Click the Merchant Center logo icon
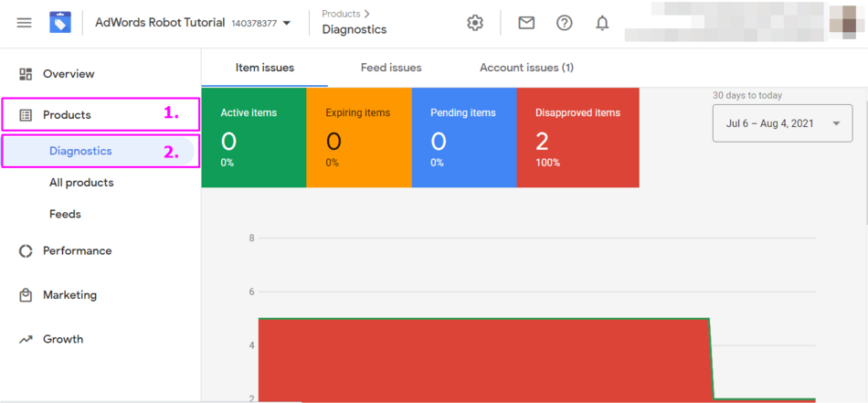868x403 pixels. (x=60, y=23)
